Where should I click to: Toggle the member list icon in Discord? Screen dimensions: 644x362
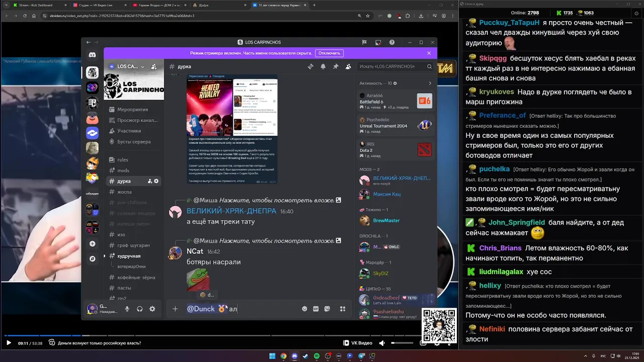click(348, 66)
